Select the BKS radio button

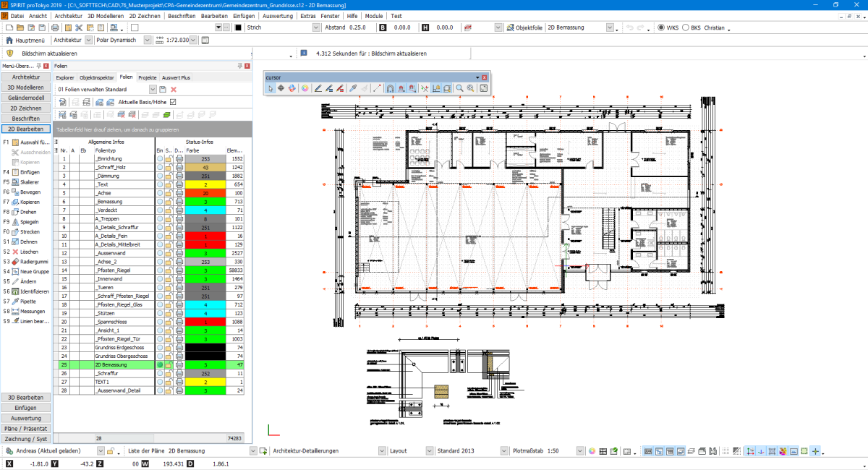[x=684, y=27]
